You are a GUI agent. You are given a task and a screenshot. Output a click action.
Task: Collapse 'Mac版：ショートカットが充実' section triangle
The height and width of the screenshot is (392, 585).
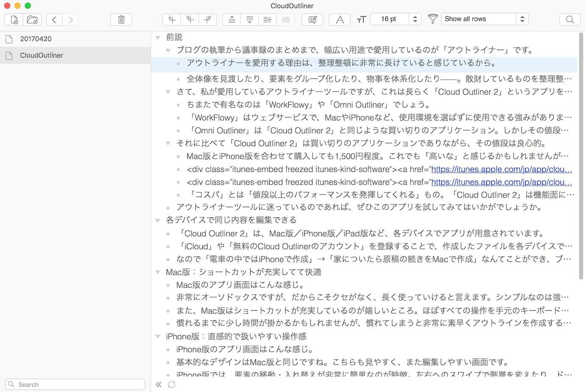coord(158,272)
